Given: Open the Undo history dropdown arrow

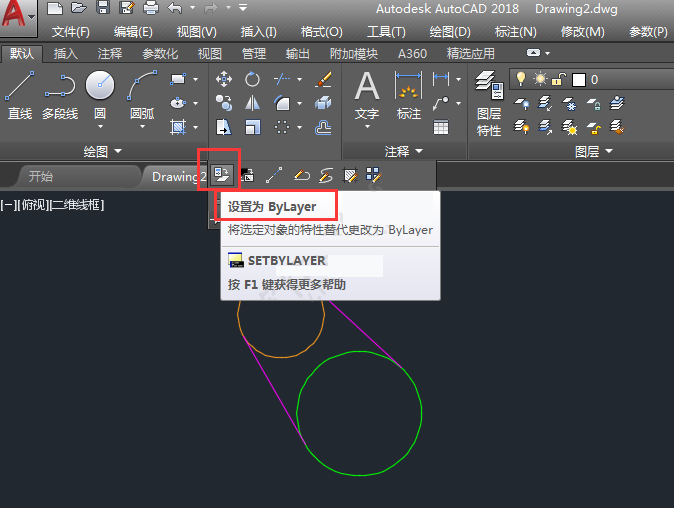Looking at the screenshot, I should pyautogui.click(x=192, y=8).
